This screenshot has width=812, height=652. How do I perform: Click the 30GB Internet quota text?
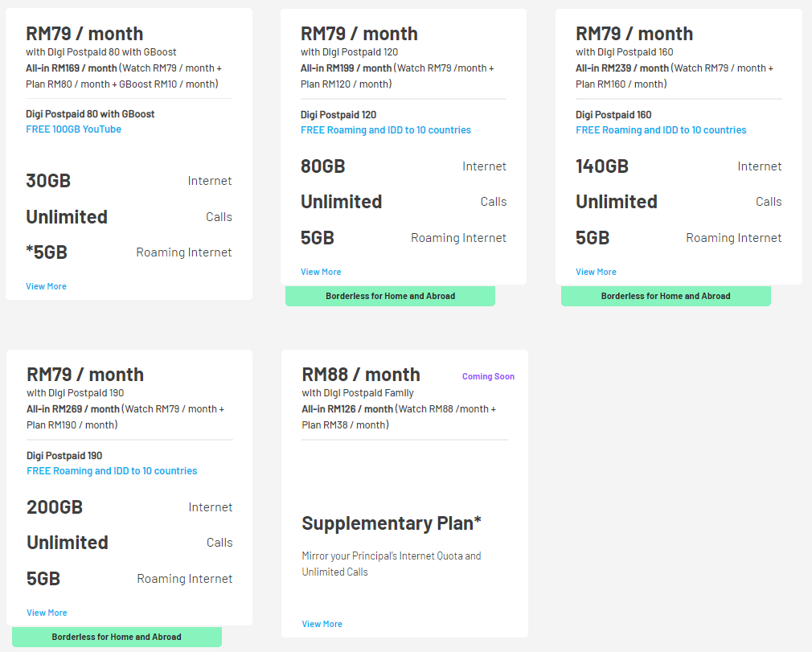[48, 181]
